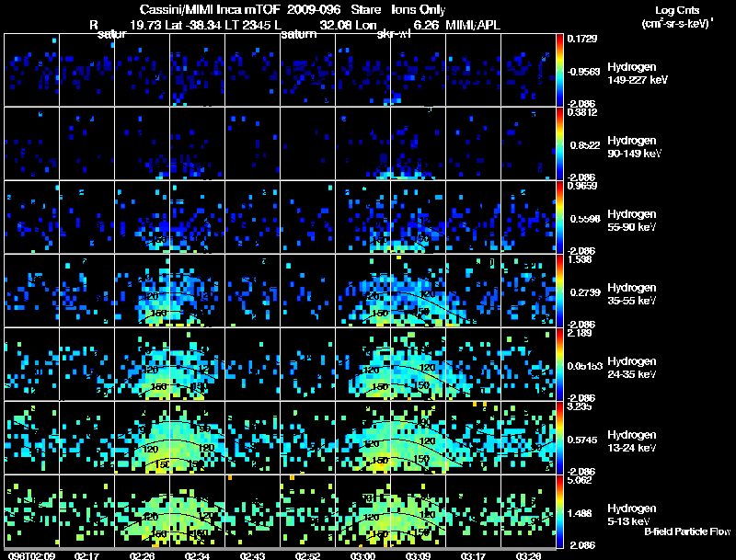Click the 0.3812 colorbar maximum value
The image size is (736, 560).
click(x=582, y=112)
